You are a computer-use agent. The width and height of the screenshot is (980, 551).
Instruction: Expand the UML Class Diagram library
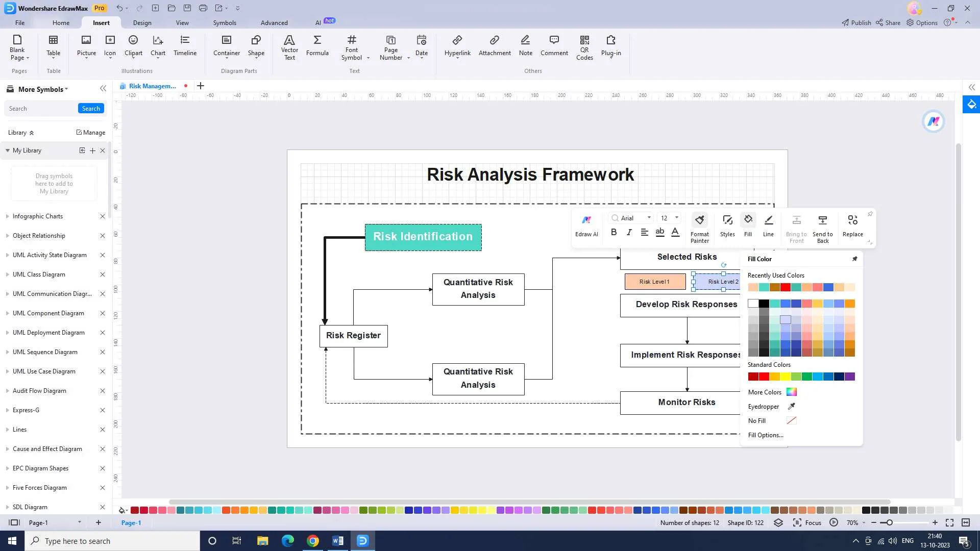click(x=39, y=274)
